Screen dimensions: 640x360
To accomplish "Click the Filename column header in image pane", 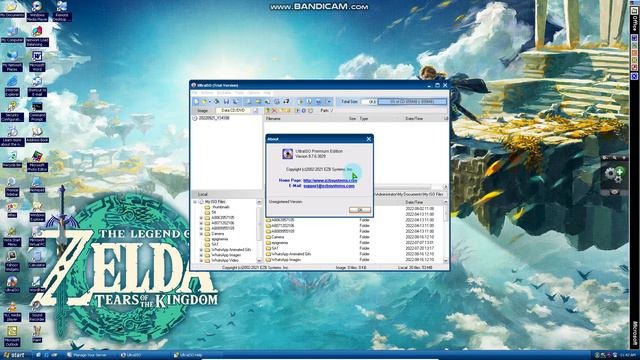I will (x=273, y=119).
